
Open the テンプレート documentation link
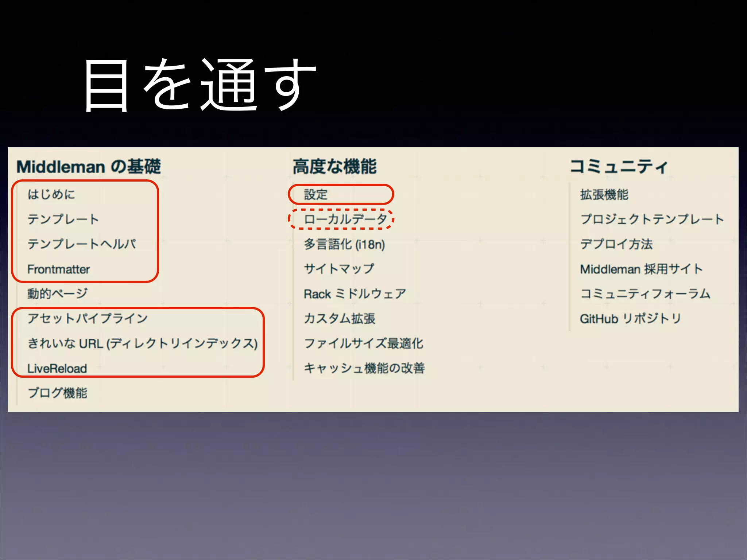[63, 219]
